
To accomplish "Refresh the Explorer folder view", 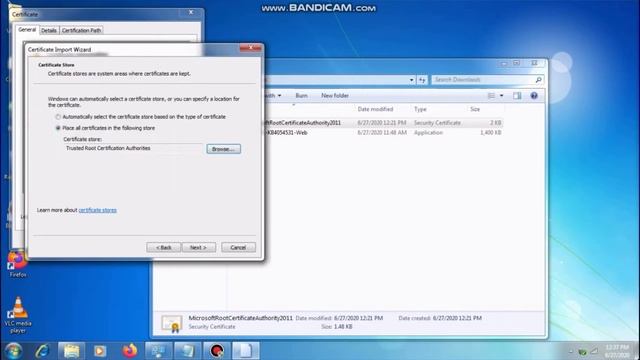I will (x=422, y=80).
